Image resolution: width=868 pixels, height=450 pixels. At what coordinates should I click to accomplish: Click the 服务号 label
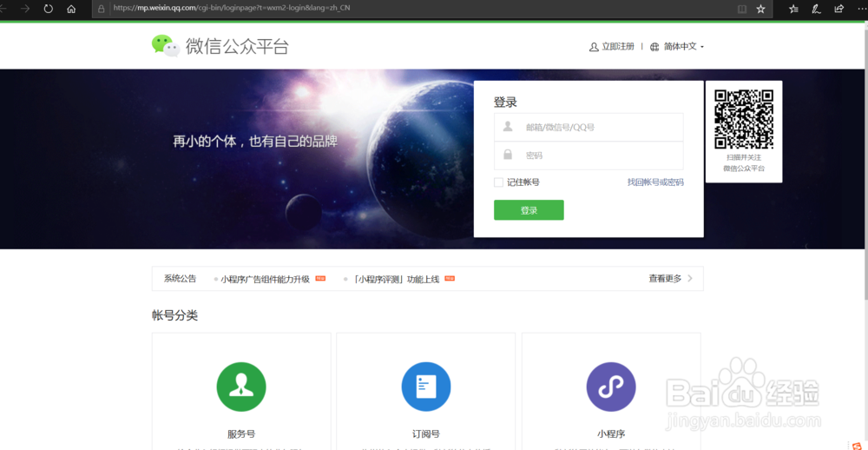pos(241,434)
